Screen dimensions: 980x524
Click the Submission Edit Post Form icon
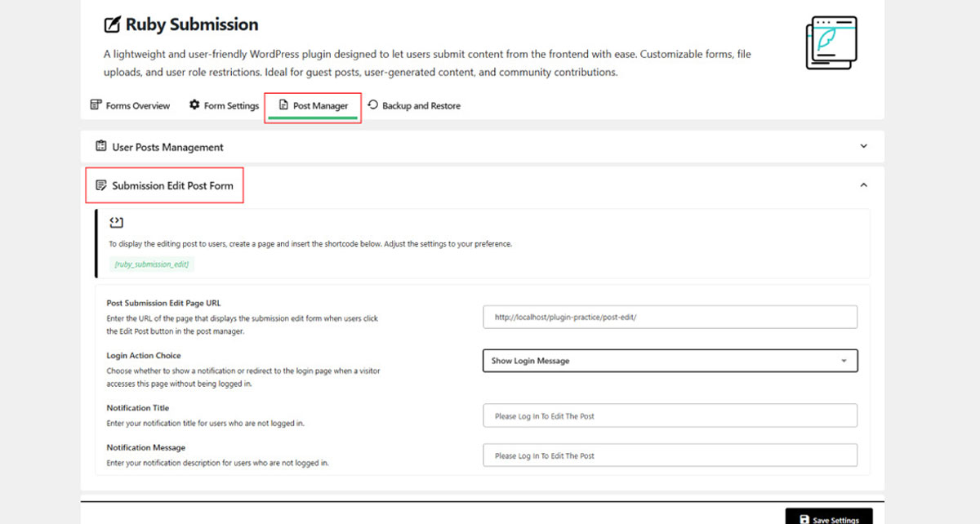pyautogui.click(x=101, y=185)
